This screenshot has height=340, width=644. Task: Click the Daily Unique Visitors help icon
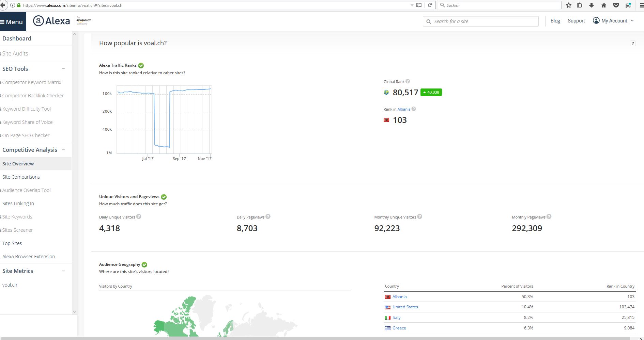139,217
